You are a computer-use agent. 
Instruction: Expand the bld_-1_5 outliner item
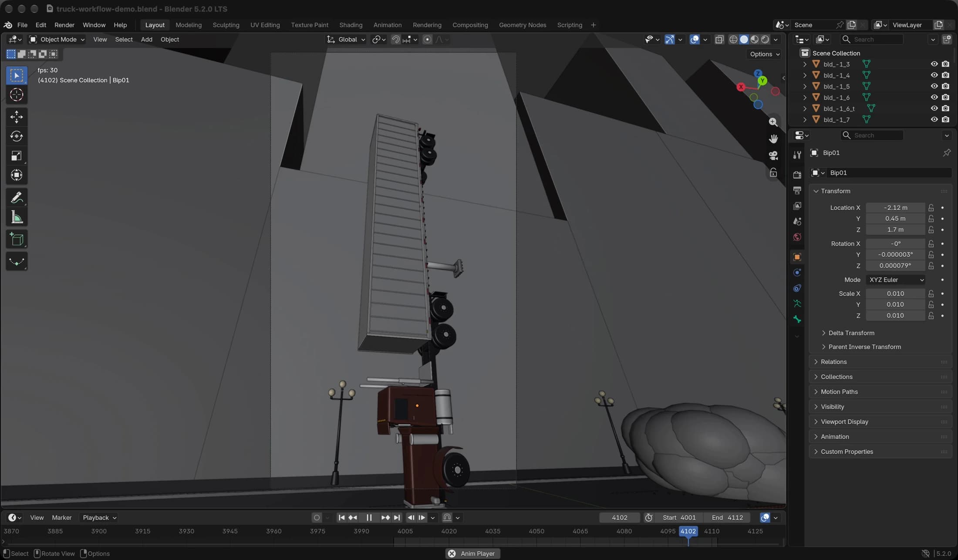tap(805, 86)
